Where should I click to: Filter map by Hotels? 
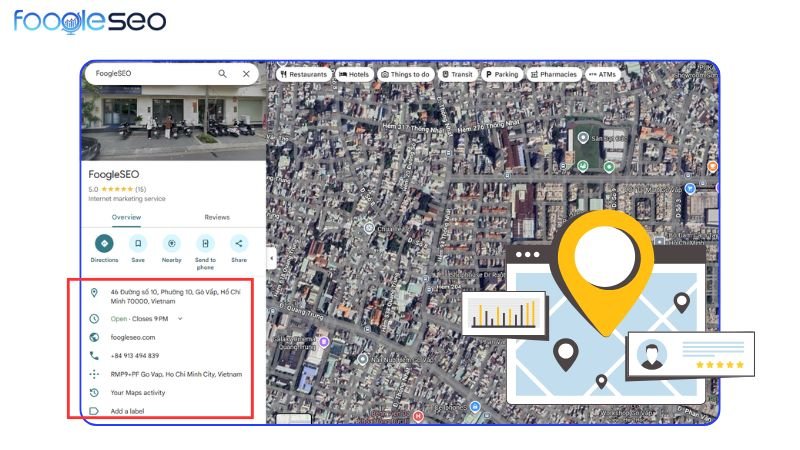click(x=354, y=74)
